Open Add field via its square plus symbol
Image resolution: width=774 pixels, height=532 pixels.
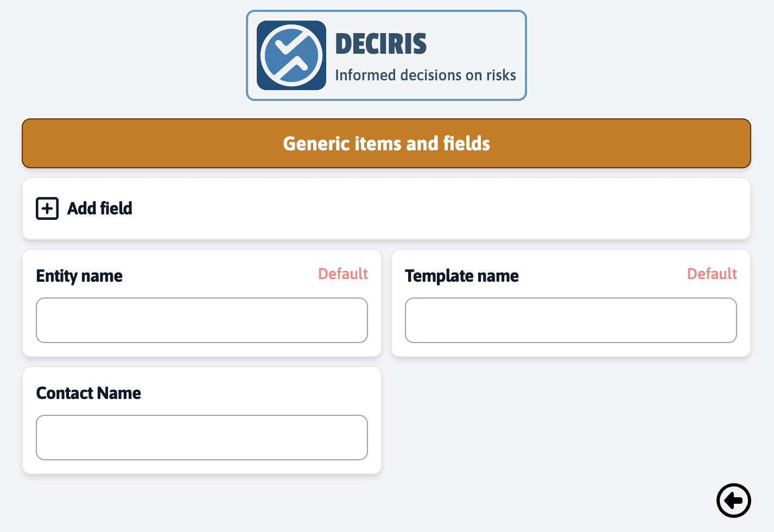[x=47, y=208]
